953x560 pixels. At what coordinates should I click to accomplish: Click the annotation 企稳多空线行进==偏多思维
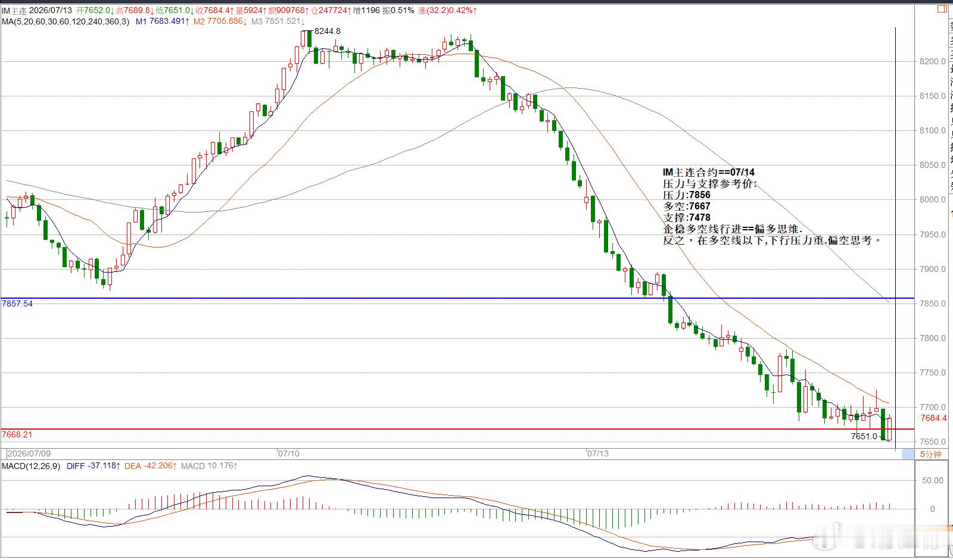pos(733,229)
